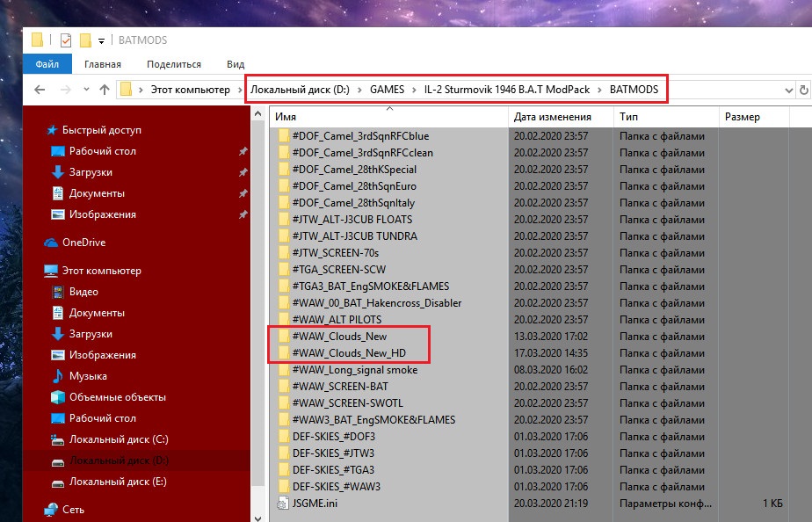Viewport: 812px width, 522px height.
Task: Go up one folder level
Action: (x=105, y=90)
